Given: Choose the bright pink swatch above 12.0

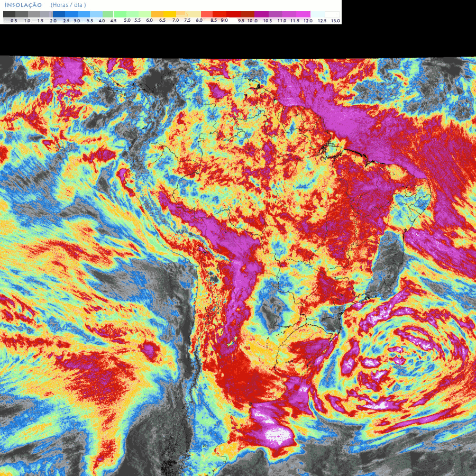Looking at the screenshot, I should 303,14.
